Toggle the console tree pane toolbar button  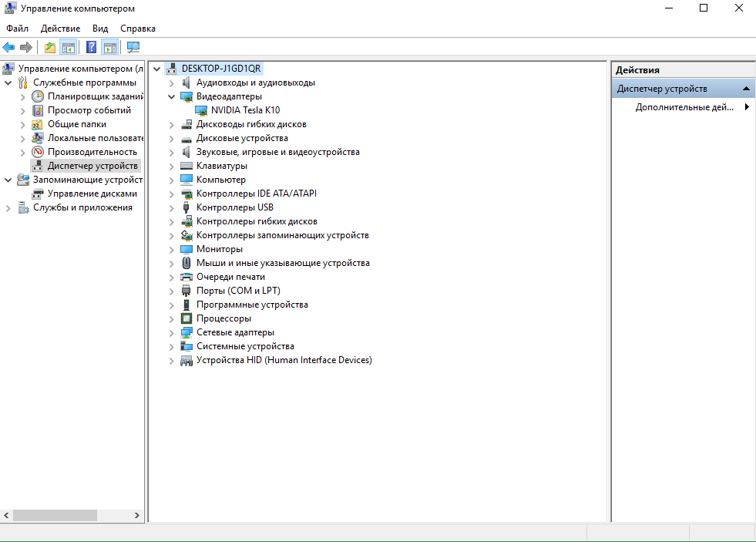click(69, 48)
